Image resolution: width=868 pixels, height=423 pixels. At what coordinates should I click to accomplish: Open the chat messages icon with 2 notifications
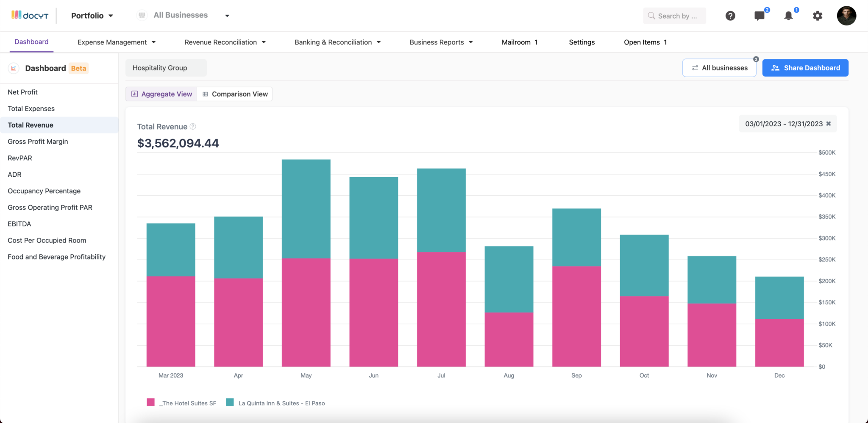pos(759,16)
